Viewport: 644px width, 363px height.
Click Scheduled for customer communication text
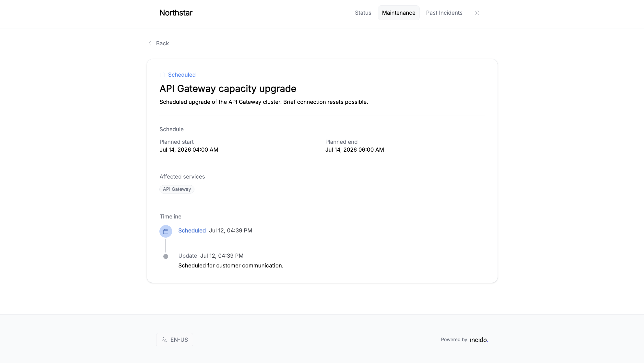click(x=230, y=266)
